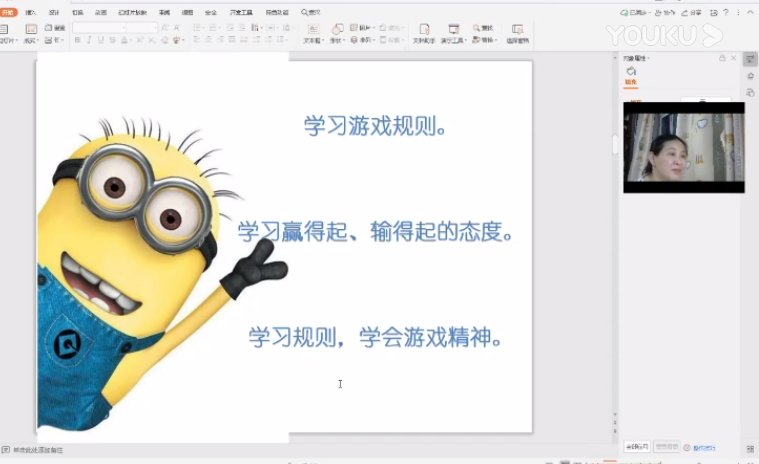Image resolution: width=759 pixels, height=464 pixels.
Task: Click the 排列 arrange icon
Action: coord(354,40)
